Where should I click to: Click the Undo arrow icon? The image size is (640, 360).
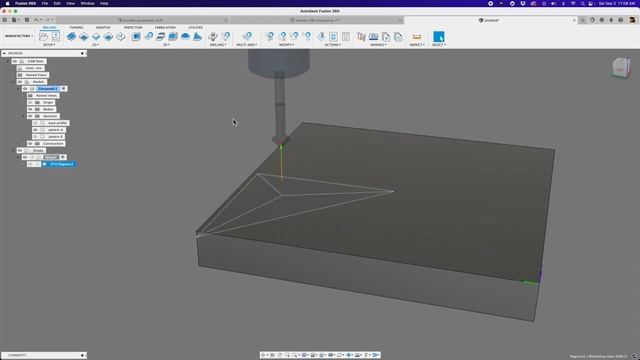(37, 20)
